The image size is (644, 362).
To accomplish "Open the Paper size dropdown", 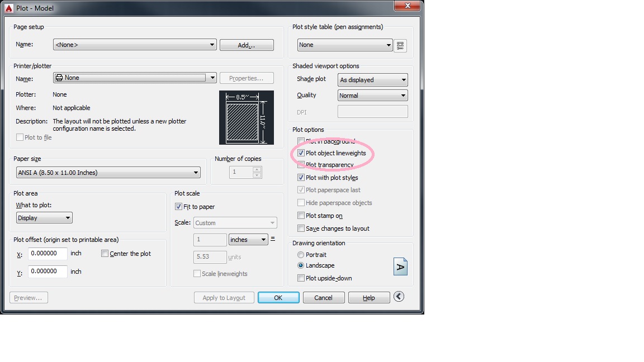I will (108, 173).
